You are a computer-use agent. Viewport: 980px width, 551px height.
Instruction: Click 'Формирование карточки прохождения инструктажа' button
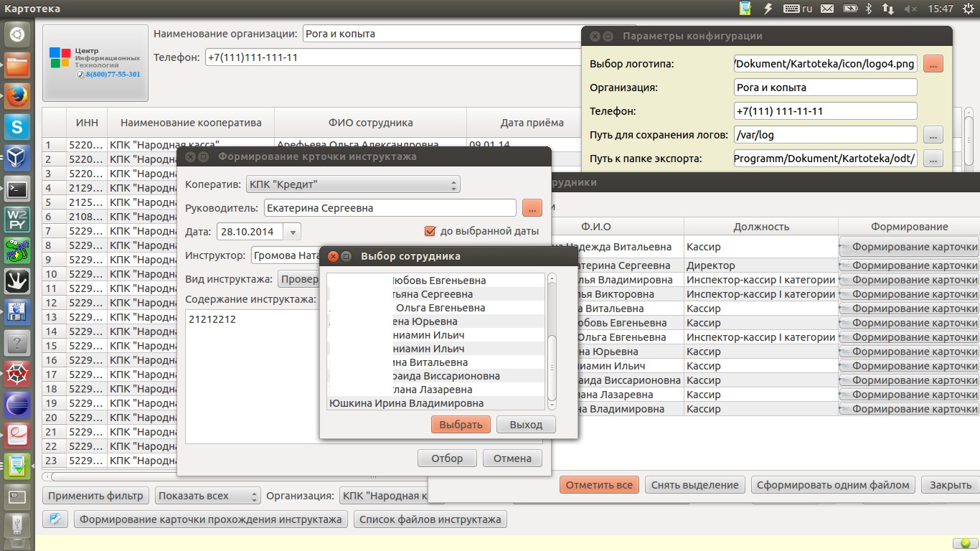(x=211, y=519)
